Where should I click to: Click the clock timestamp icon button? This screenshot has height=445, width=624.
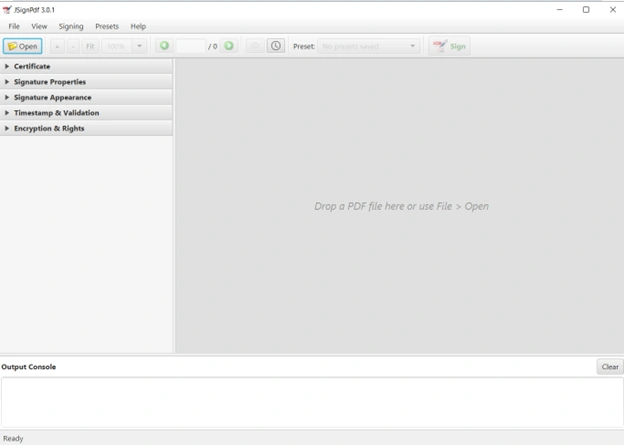[276, 46]
